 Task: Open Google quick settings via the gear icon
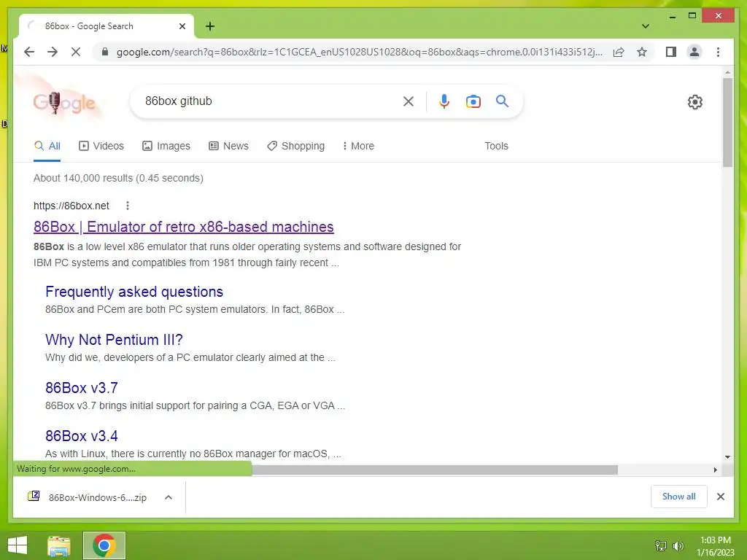click(695, 102)
